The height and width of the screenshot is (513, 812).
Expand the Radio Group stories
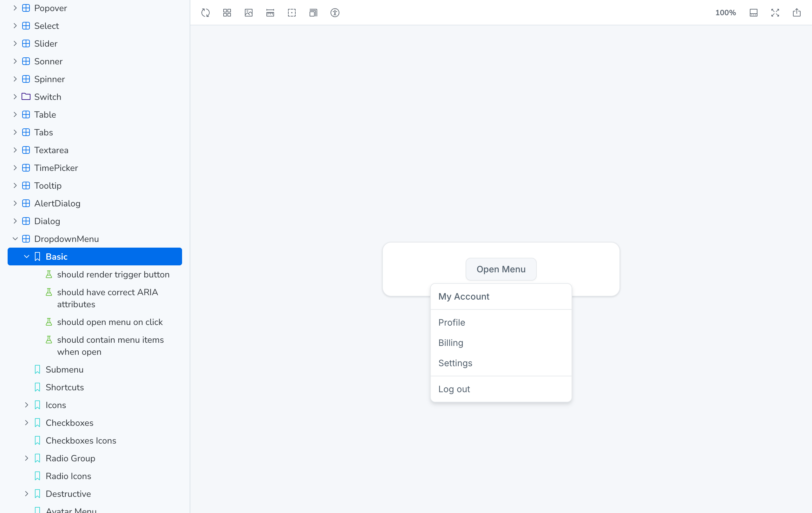coord(27,458)
